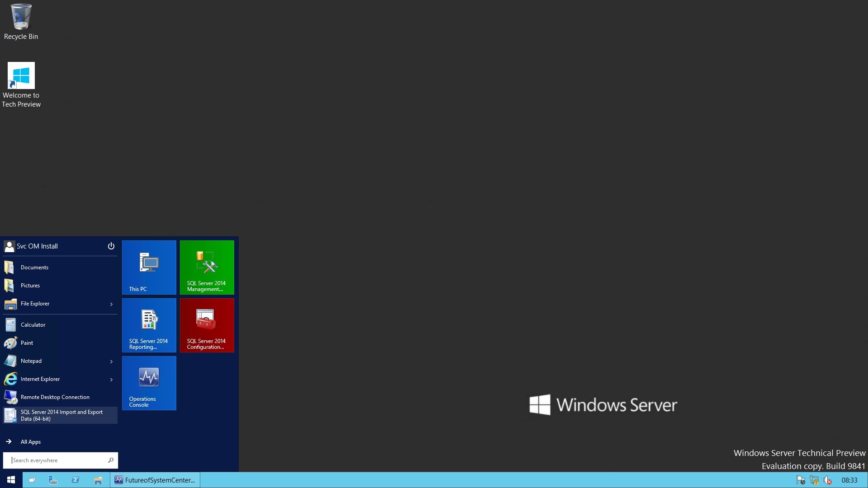Screen dimensions: 868x488
Task: Open Action Center flag tray icon
Action: 801,480
